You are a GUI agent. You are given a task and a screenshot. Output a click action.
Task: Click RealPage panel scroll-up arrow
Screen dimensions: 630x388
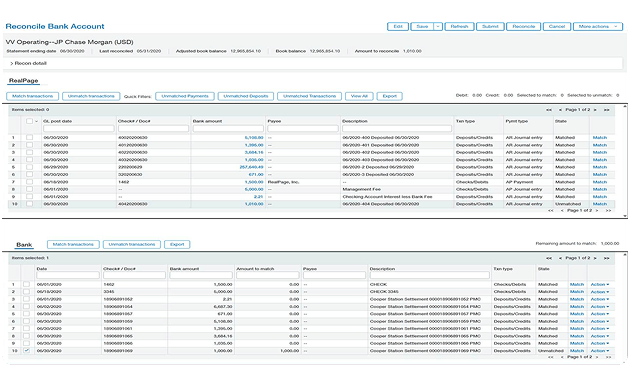pyautogui.click(x=625, y=106)
